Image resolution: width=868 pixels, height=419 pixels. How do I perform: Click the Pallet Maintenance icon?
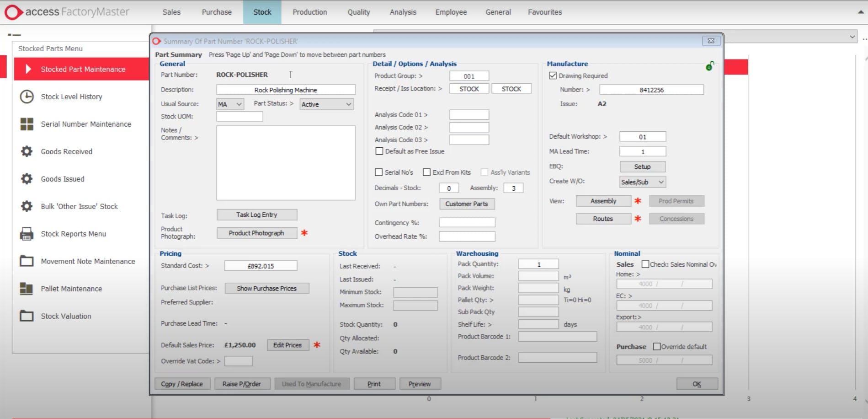pos(27,289)
